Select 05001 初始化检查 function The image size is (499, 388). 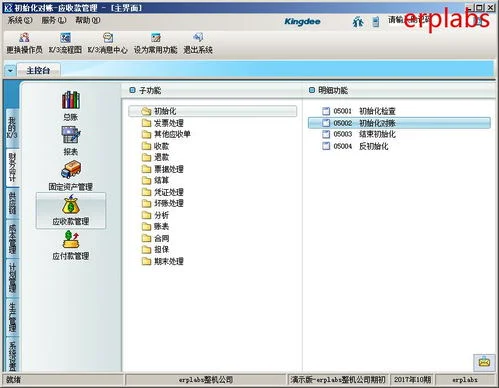[359, 111]
